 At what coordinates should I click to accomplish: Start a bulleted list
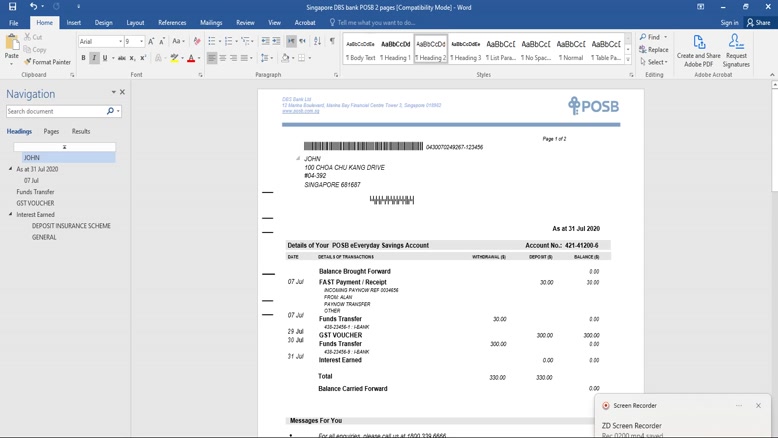[212, 41]
